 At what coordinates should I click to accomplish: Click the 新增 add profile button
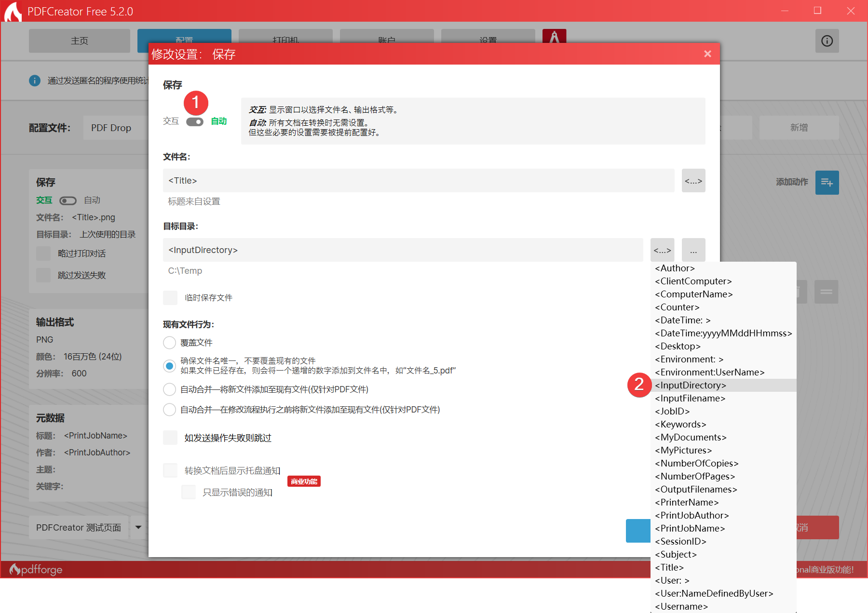pyautogui.click(x=799, y=128)
